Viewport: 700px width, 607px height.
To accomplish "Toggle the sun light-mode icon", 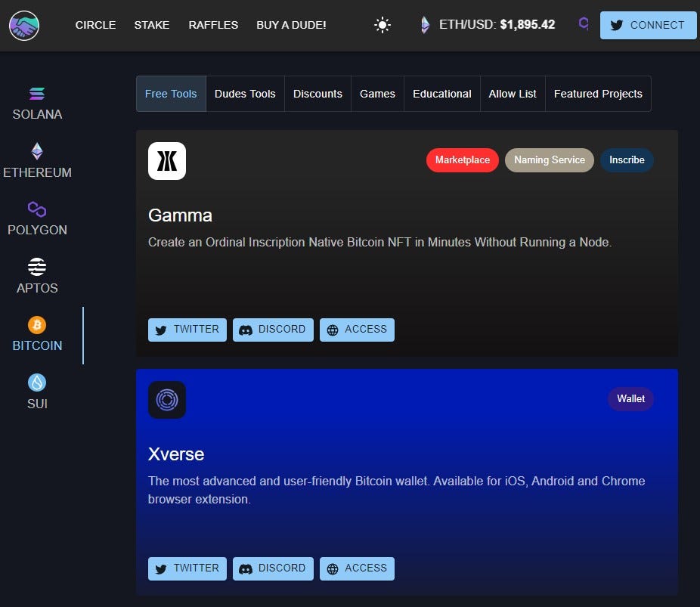I will tap(383, 25).
